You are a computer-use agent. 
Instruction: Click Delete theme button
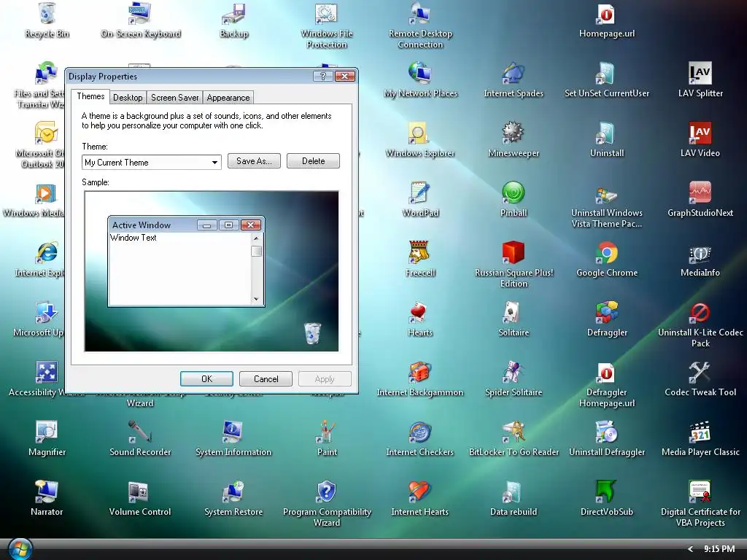313,161
